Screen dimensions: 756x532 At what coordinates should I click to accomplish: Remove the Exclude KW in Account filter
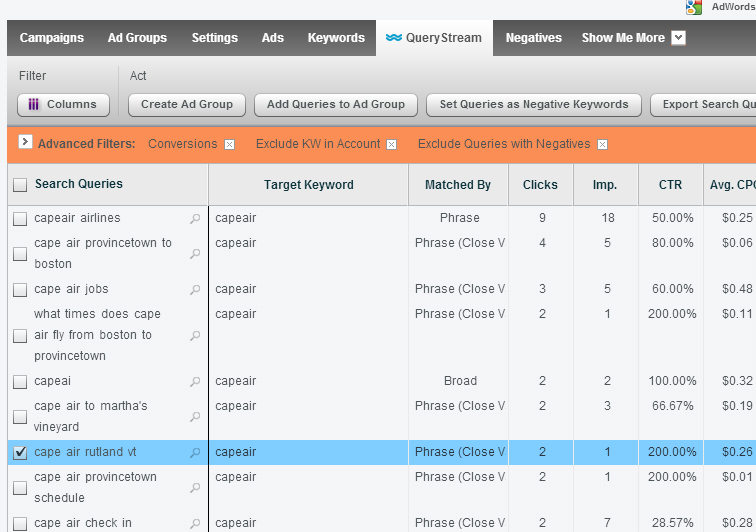pyautogui.click(x=392, y=145)
